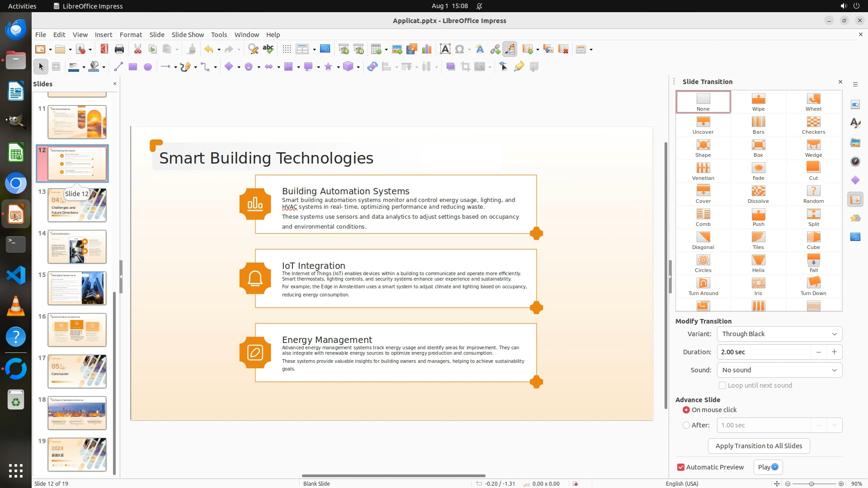Click the Print toolbar icon
This screenshot has height=488, width=868.
coord(119,49)
